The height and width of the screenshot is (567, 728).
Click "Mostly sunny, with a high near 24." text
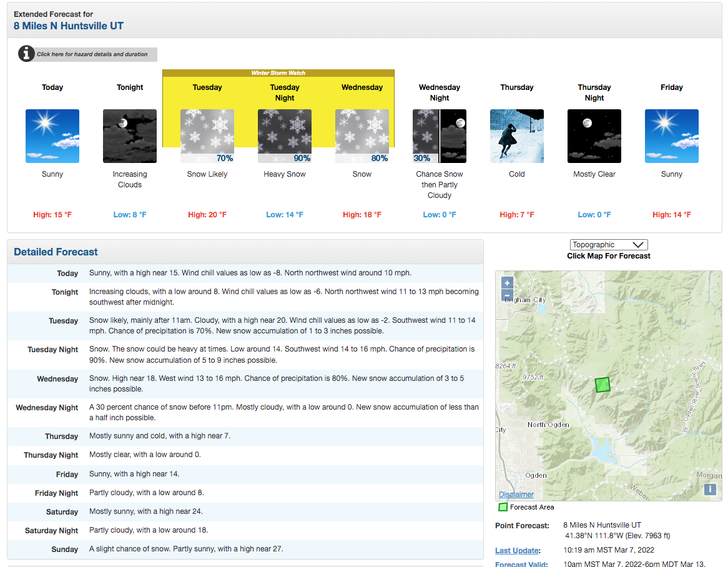click(145, 511)
